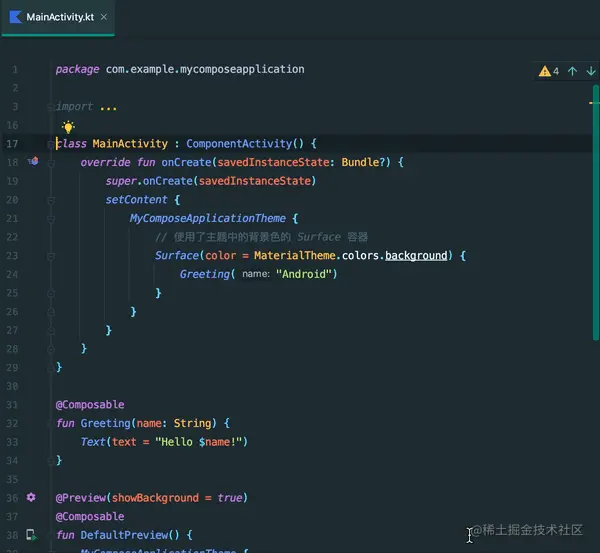This screenshot has height=553, width=600.
Task: Click the Bundle? type on line 18
Action: [363, 162]
